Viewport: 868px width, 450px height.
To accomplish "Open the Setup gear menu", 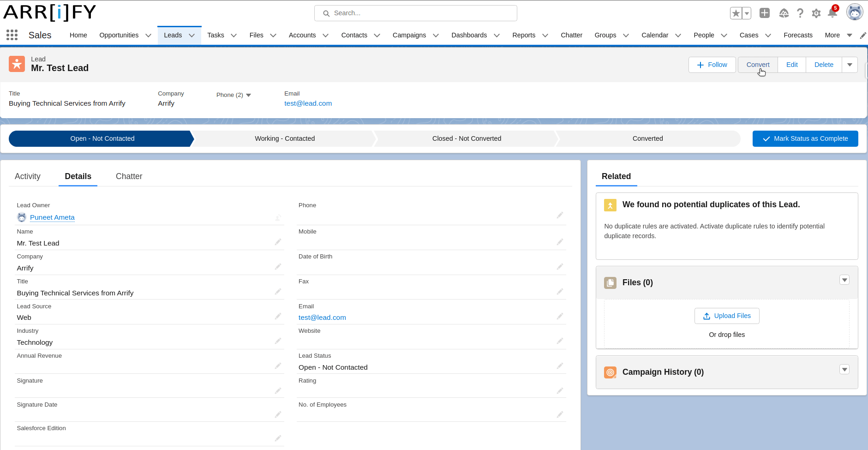I will pos(816,13).
